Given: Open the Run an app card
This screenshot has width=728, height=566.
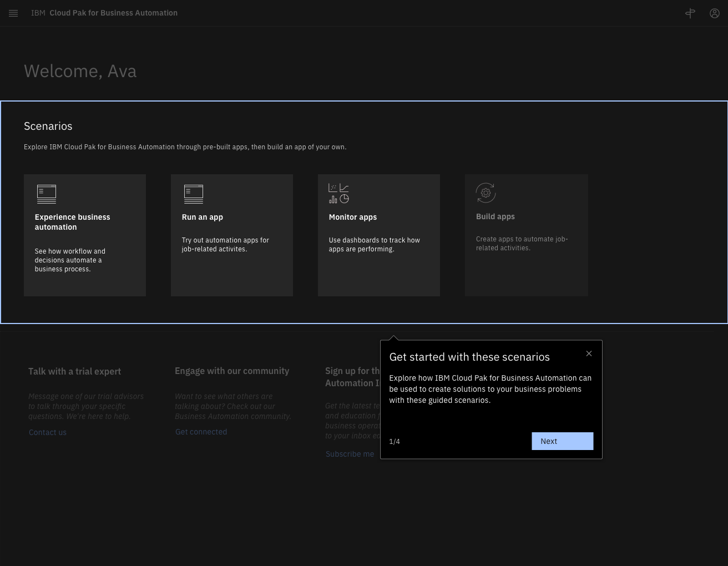Looking at the screenshot, I should click(232, 235).
